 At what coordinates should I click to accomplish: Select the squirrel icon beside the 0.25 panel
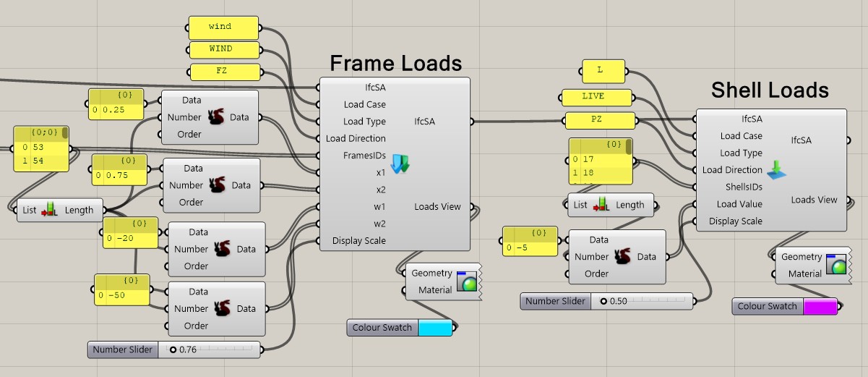(x=216, y=117)
